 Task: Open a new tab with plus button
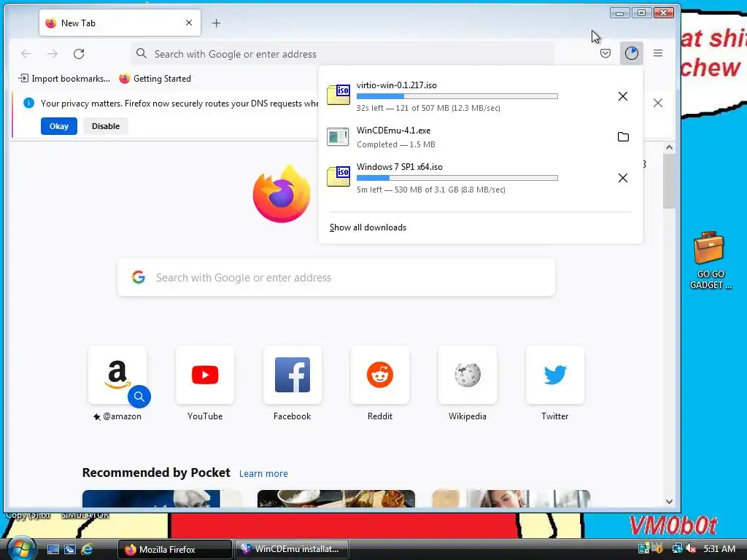(x=216, y=23)
